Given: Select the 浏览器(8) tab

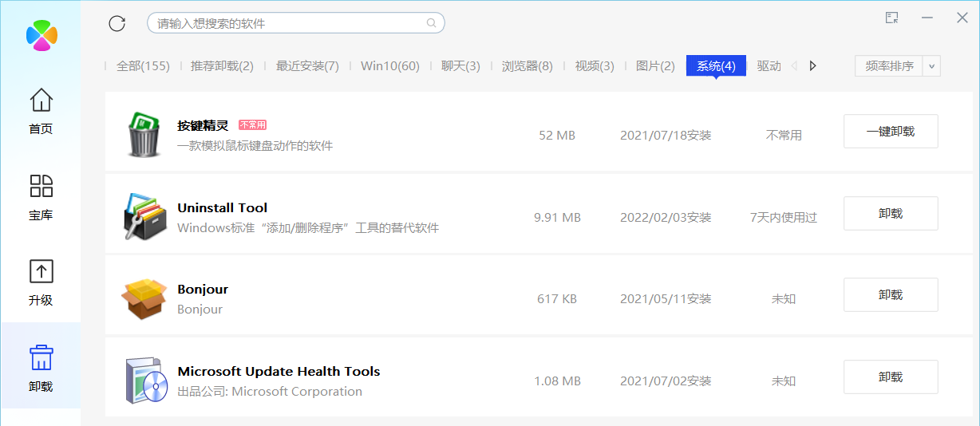Looking at the screenshot, I should click(x=527, y=66).
